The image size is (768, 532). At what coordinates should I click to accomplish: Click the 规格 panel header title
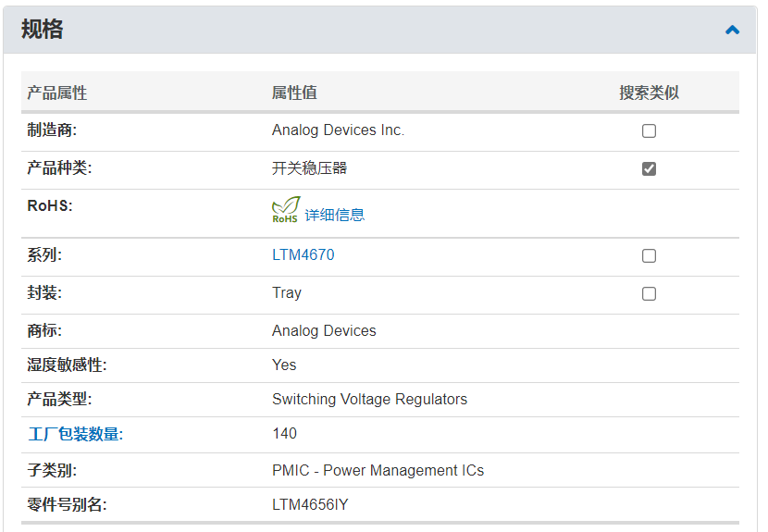coord(43,30)
